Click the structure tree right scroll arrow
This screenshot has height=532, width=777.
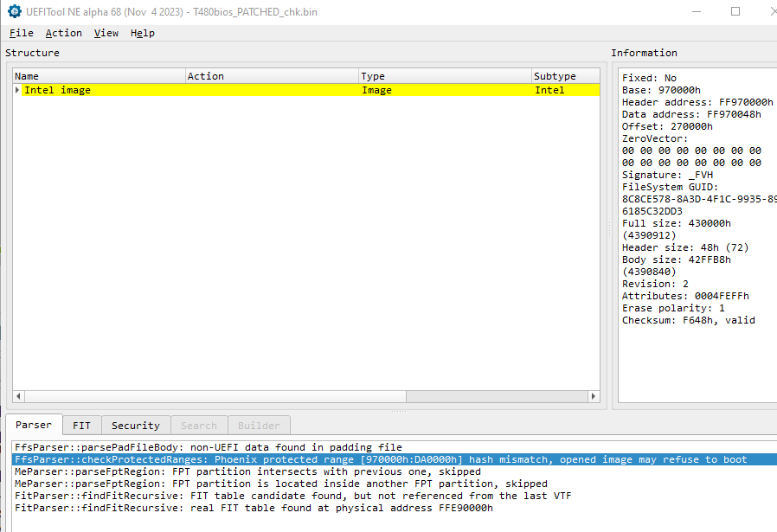coord(594,396)
